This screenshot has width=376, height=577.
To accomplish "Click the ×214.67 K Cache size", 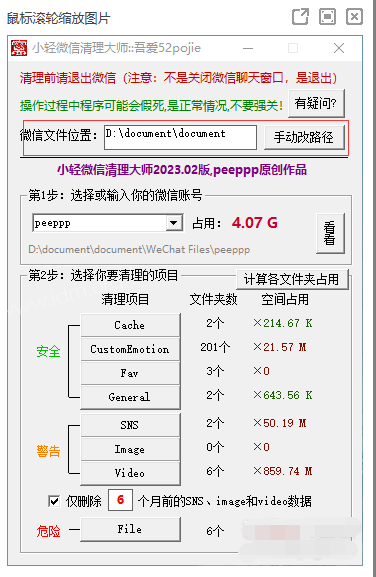I will click(283, 323).
